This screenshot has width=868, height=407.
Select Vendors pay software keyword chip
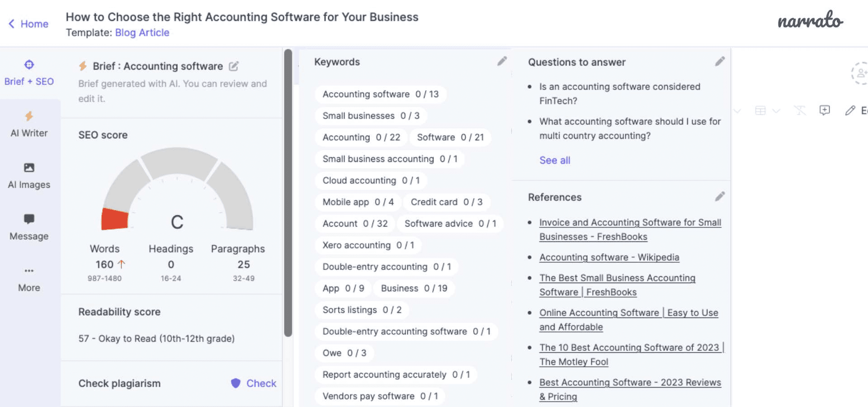click(380, 396)
